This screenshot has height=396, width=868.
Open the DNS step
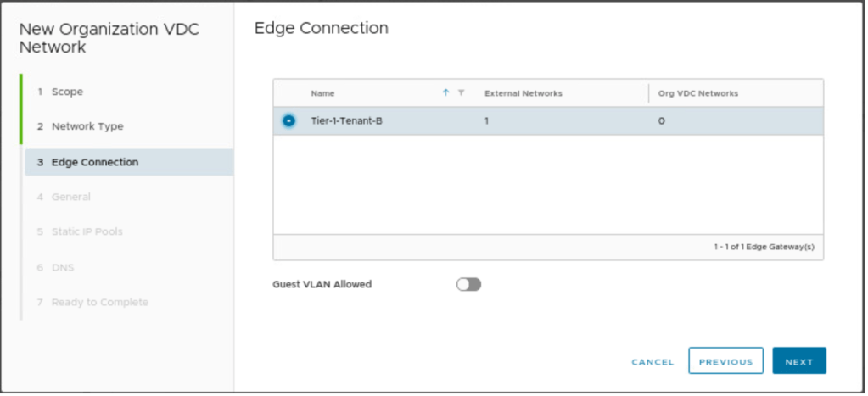coord(63,267)
